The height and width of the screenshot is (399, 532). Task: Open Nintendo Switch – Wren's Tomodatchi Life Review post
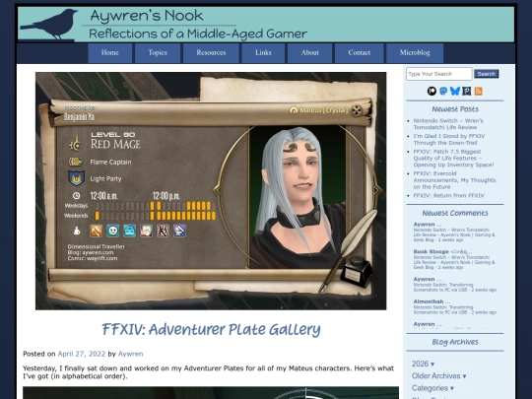(x=448, y=124)
